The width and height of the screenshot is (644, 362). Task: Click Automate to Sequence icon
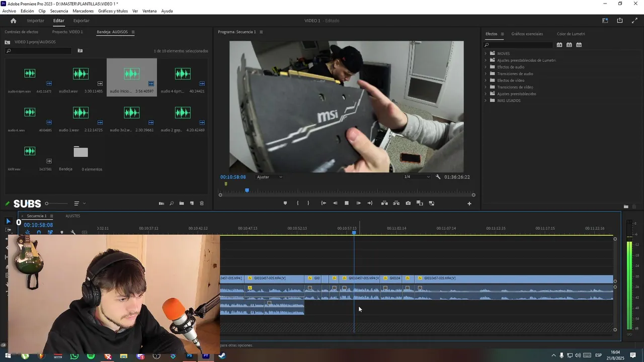(x=162, y=204)
